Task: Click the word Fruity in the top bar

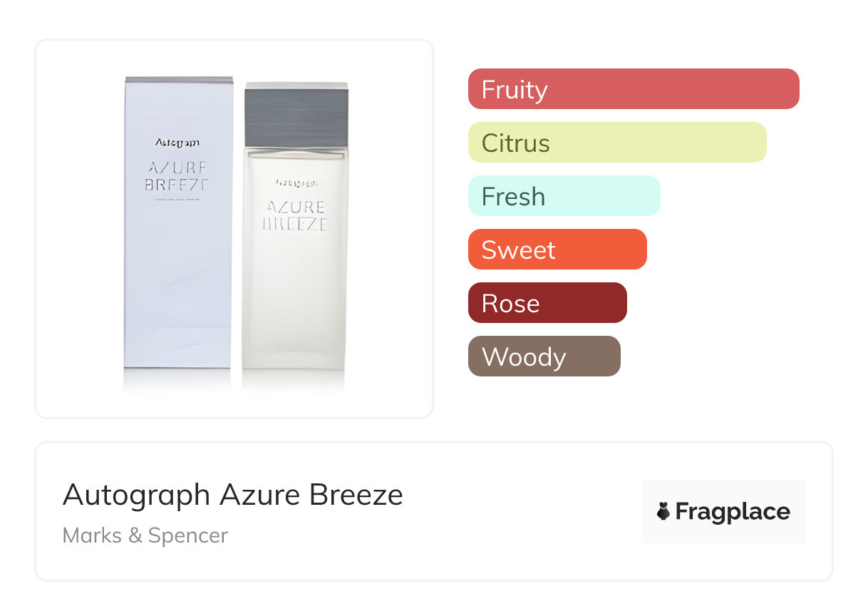Action: [x=515, y=90]
